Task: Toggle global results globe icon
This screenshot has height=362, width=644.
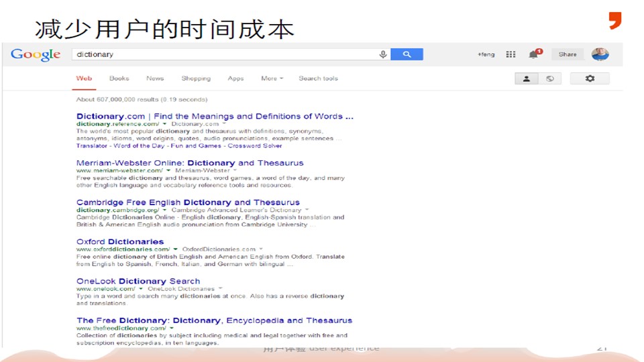Action: click(549, 78)
